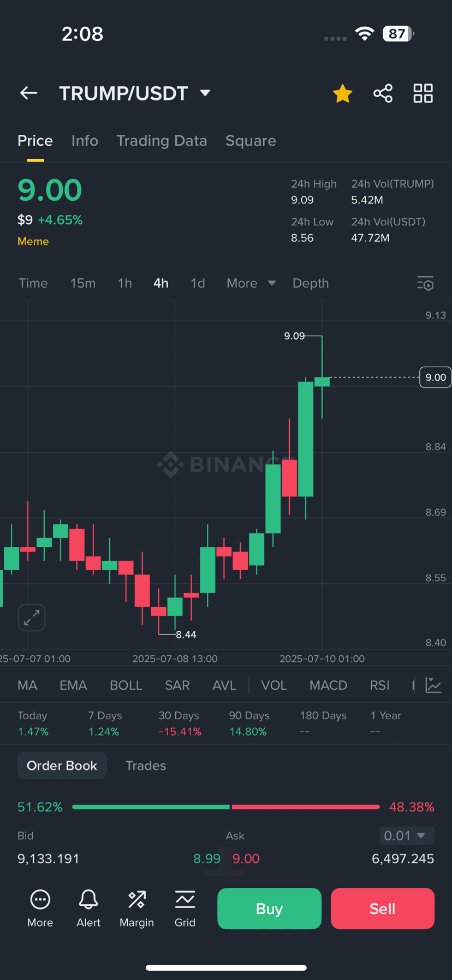Tap the 8.44 low marker on chart

[186, 635]
